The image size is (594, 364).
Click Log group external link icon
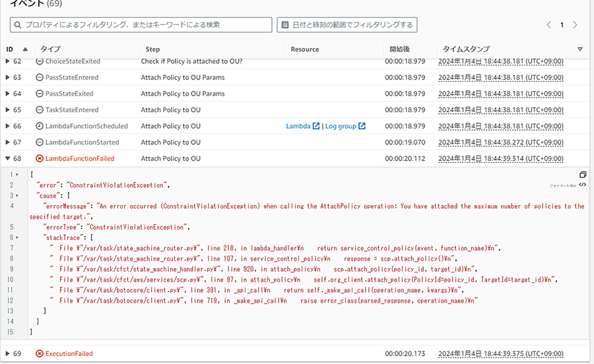click(362, 126)
